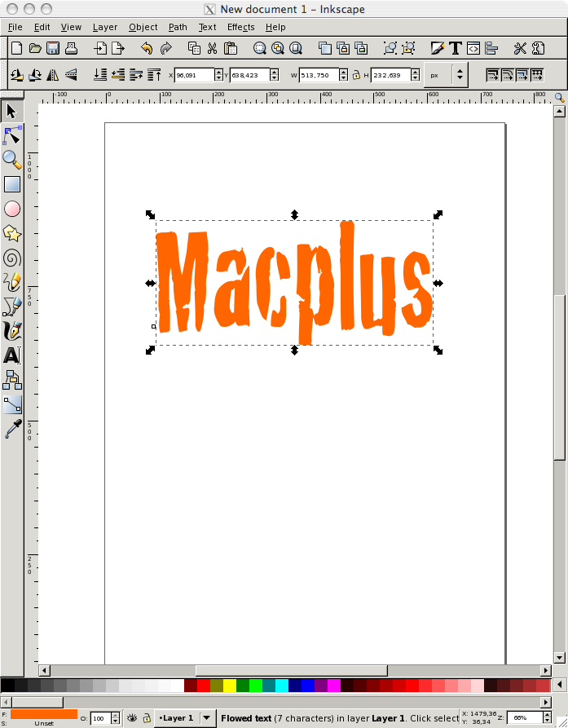Open the Path menu
568x728 pixels.
pyautogui.click(x=178, y=27)
